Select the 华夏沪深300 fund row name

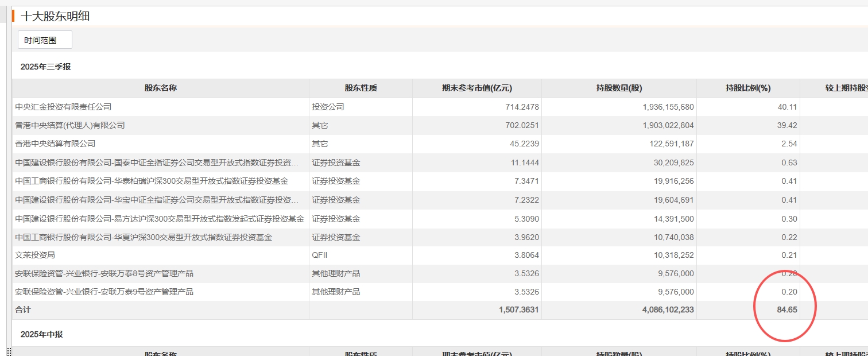pyautogui.click(x=144, y=237)
